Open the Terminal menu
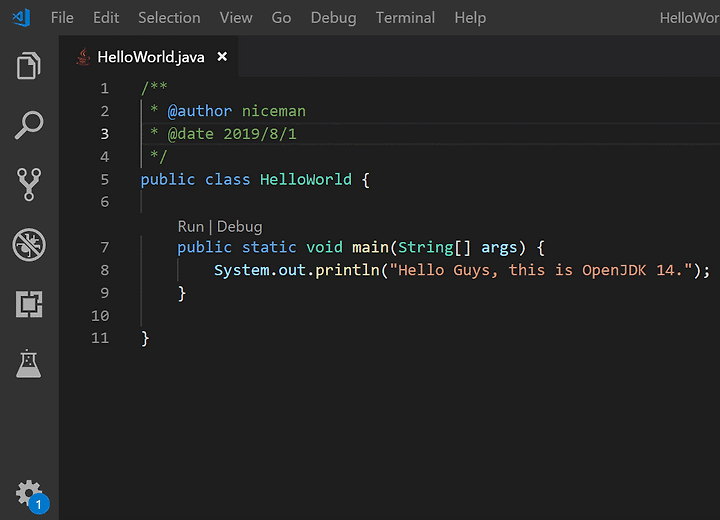 tap(405, 18)
